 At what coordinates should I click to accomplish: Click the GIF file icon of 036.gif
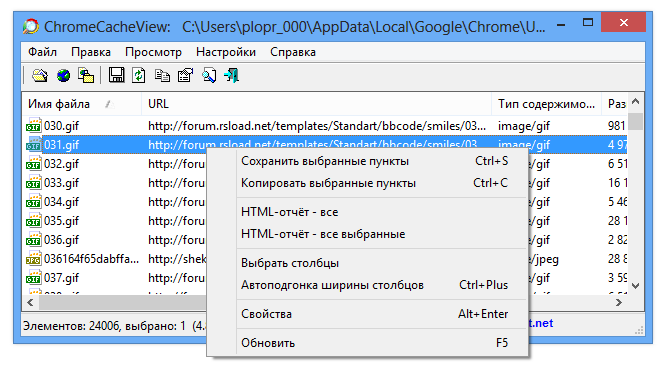33,240
